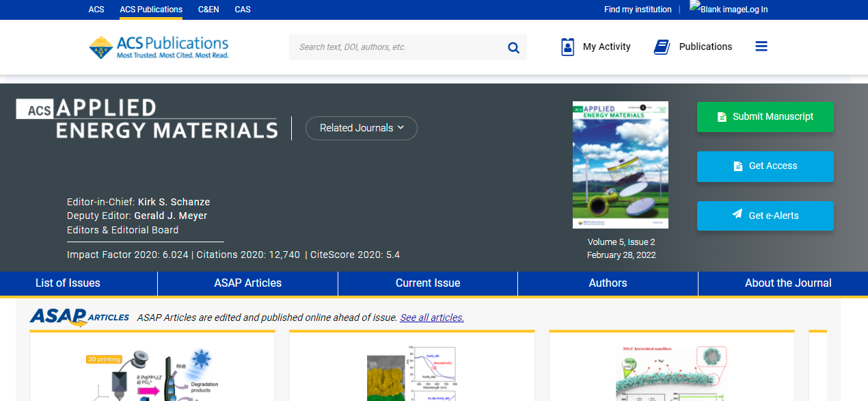Click the Get Access button
Image resolution: width=868 pixels, height=401 pixels.
tap(765, 166)
